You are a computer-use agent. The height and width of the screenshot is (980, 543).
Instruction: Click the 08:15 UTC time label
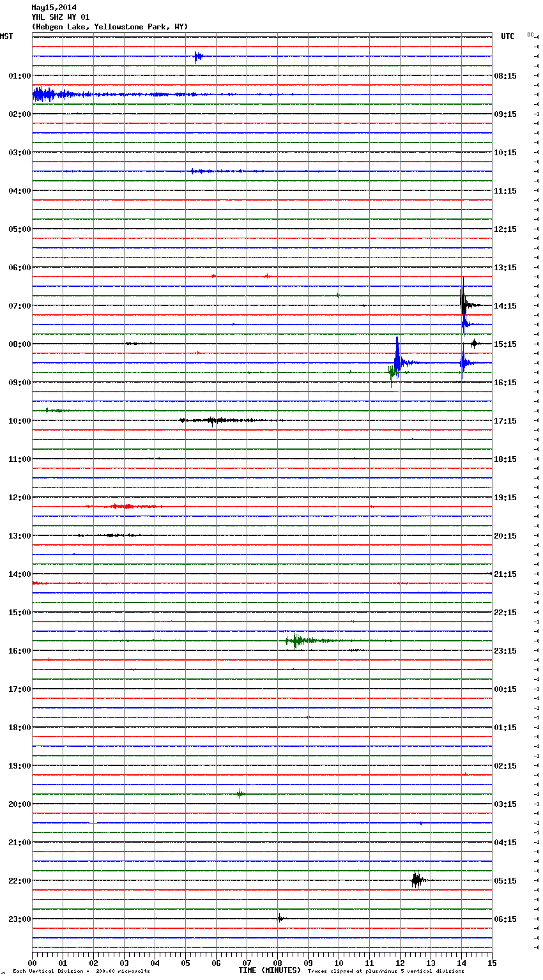(x=505, y=76)
